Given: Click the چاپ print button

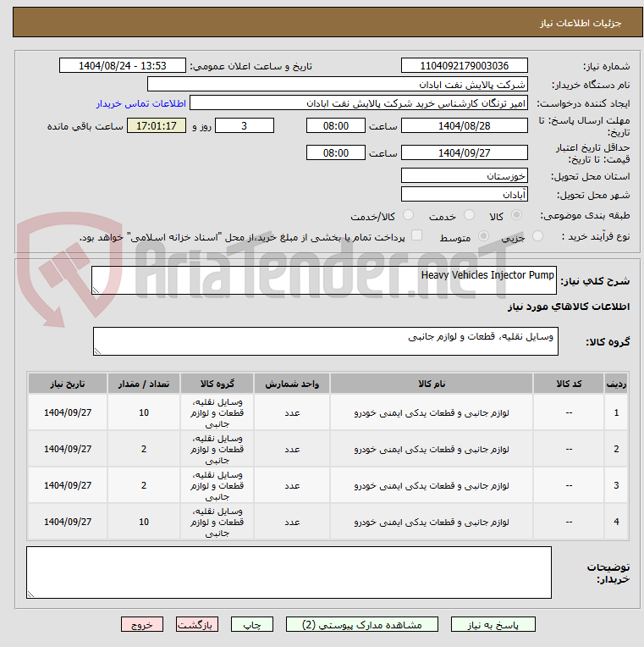Looking at the screenshot, I should pos(252,624).
